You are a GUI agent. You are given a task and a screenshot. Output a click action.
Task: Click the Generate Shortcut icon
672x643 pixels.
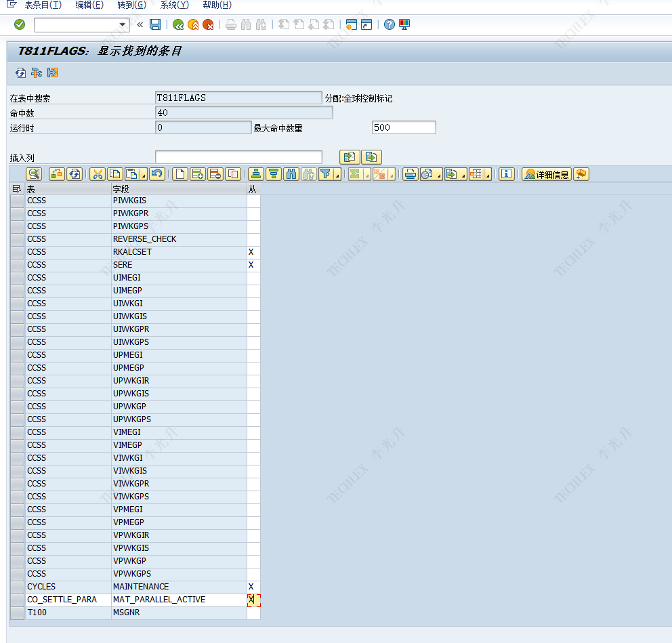pyautogui.click(x=366, y=25)
